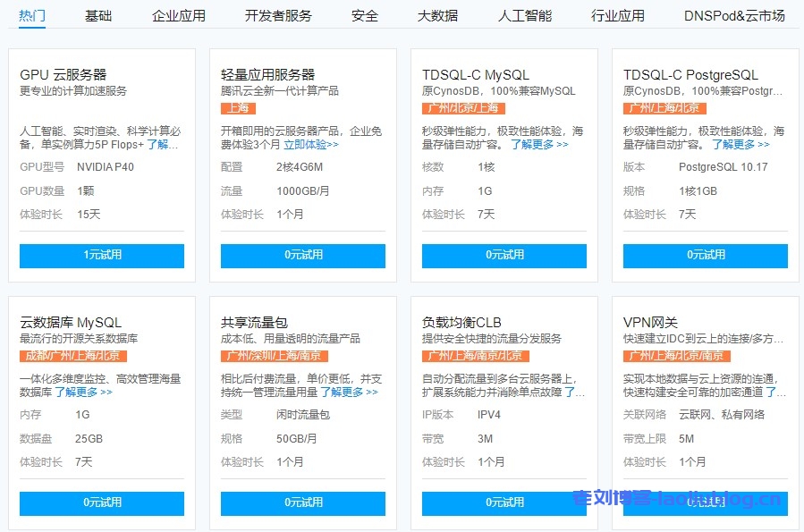
Task: Click 0元试用 under 共享流量包
Action: [x=303, y=502]
